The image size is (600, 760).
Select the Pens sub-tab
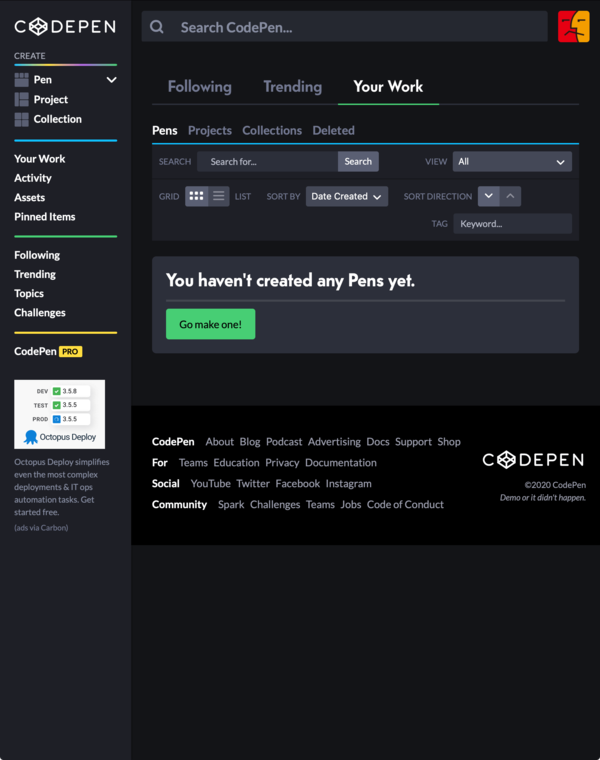click(165, 130)
